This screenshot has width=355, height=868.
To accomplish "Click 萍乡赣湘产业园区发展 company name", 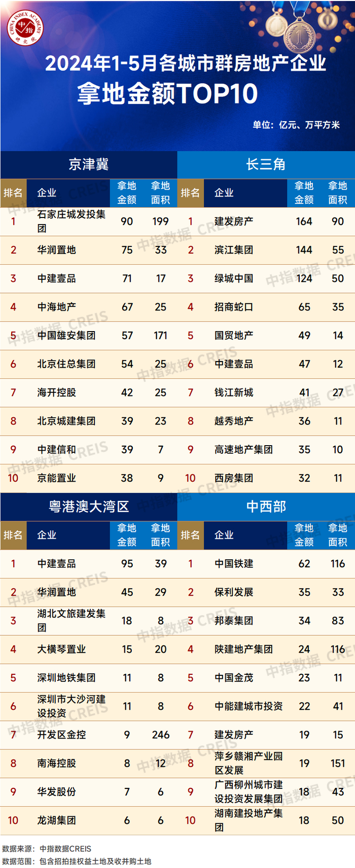I will 248,763.
